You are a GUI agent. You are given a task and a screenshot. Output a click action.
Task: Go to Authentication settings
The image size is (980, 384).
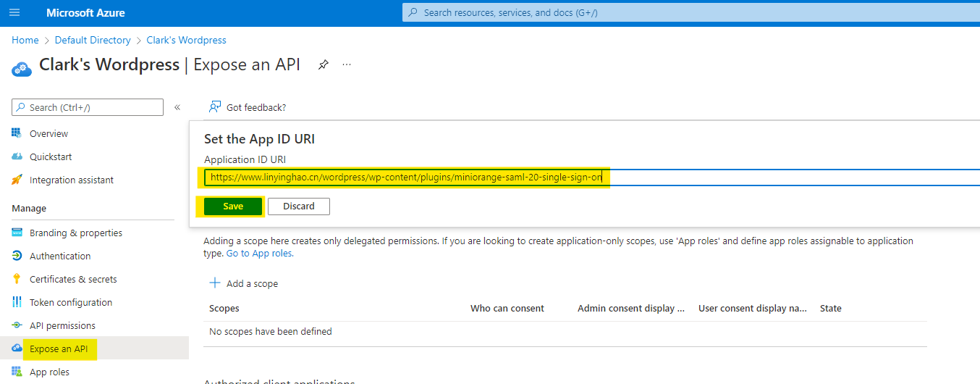point(60,256)
